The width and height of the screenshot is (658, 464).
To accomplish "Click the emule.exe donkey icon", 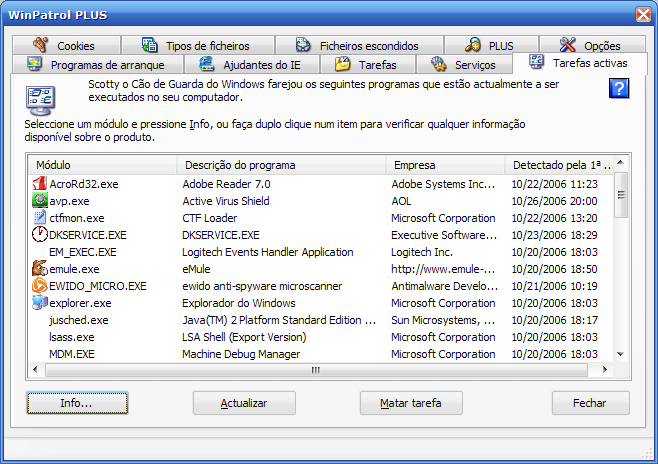I will click(x=39, y=268).
